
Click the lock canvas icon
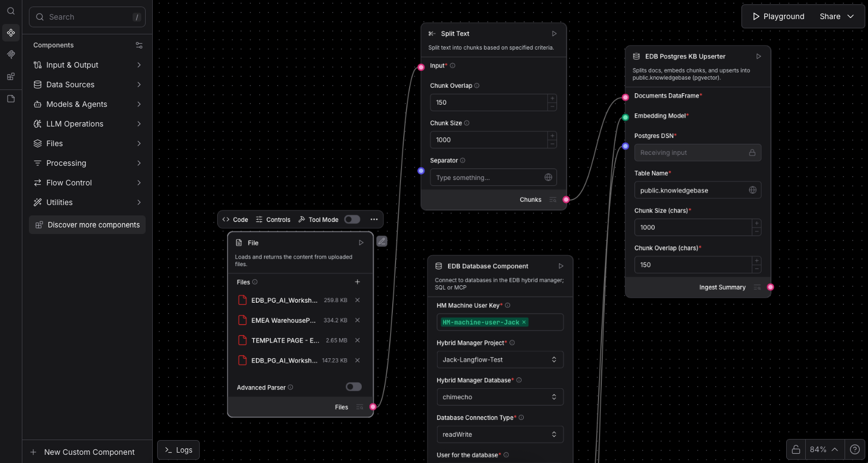[796, 449]
